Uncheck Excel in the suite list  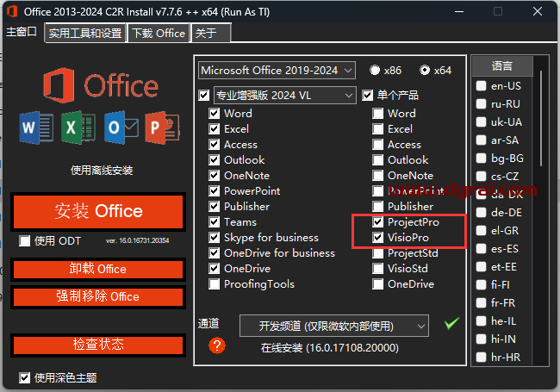[214, 129]
